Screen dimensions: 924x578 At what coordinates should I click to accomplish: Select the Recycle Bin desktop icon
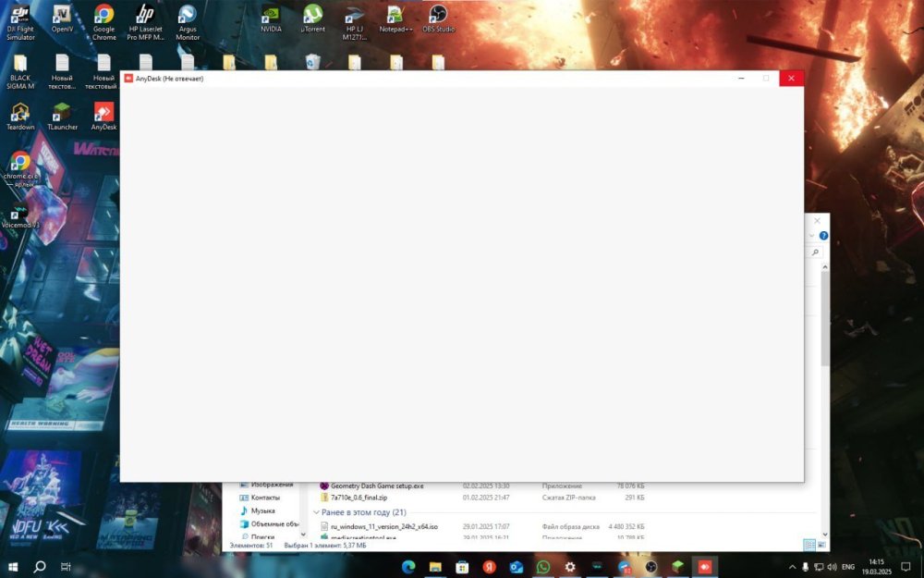tap(313, 61)
